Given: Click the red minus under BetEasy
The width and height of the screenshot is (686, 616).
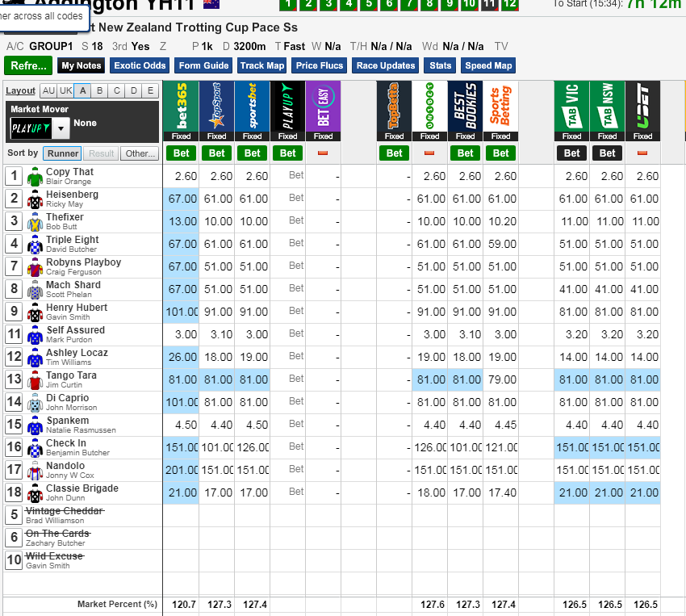Looking at the screenshot, I should click(323, 153).
